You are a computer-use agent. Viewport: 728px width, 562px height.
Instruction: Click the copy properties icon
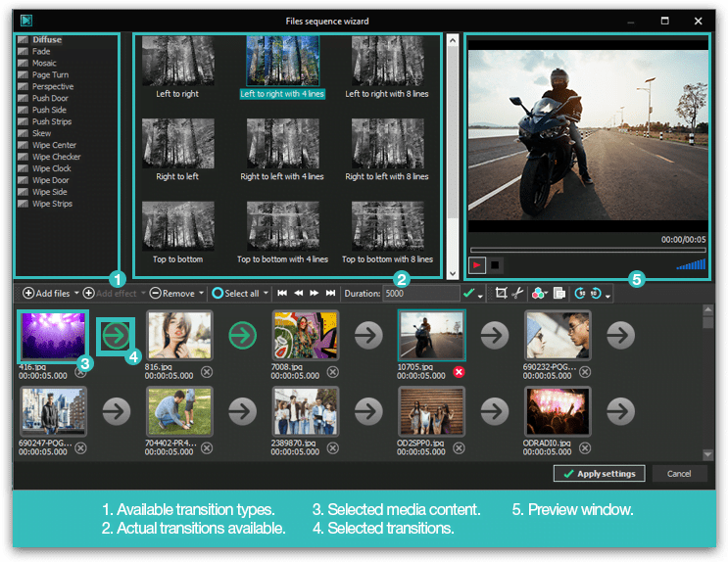click(559, 294)
